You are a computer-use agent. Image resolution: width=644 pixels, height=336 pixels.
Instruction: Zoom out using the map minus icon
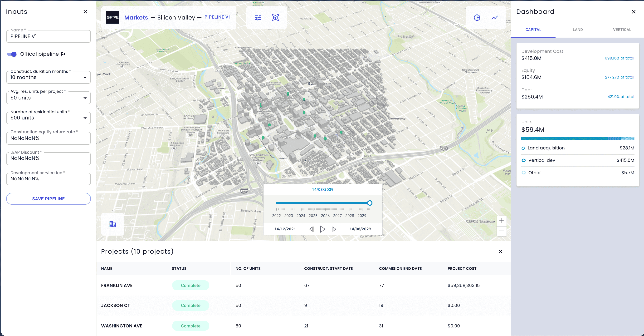(502, 231)
